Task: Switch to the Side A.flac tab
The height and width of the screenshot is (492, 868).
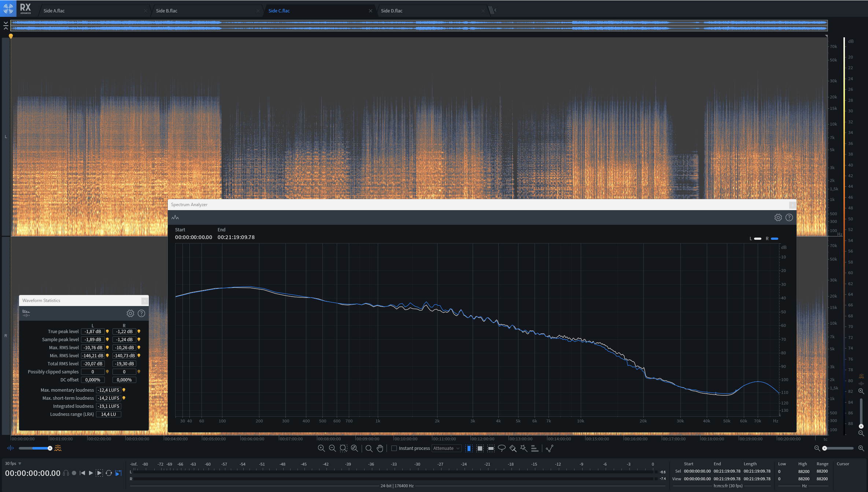Action: tap(54, 11)
